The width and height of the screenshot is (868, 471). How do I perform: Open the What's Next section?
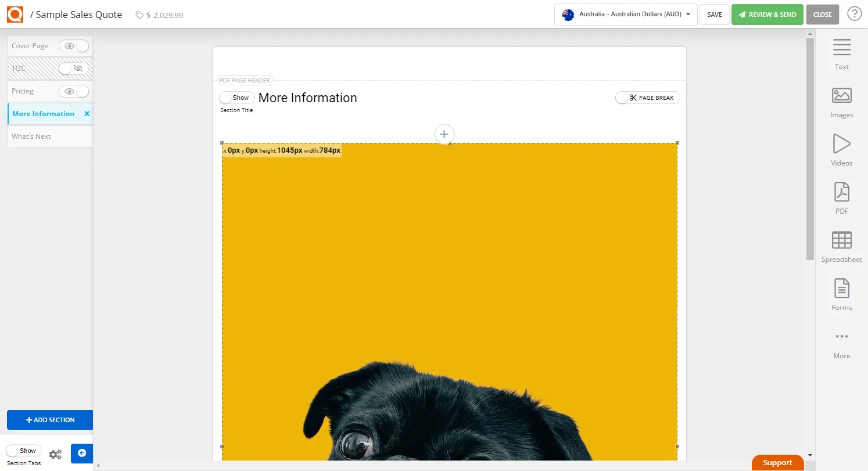coord(31,136)
